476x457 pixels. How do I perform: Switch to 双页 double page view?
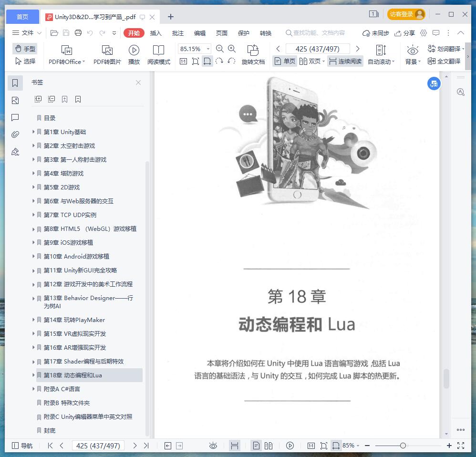(312, 62)
